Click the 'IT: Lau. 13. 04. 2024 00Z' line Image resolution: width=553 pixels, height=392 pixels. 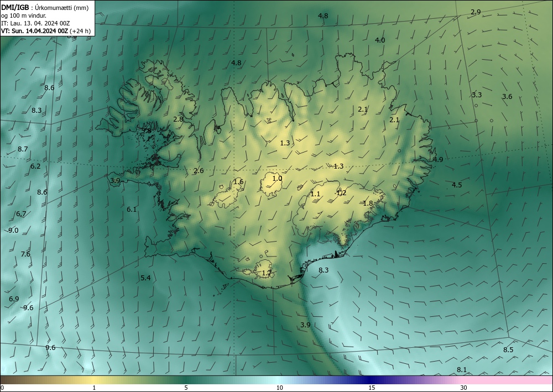(x=35, y=23)
